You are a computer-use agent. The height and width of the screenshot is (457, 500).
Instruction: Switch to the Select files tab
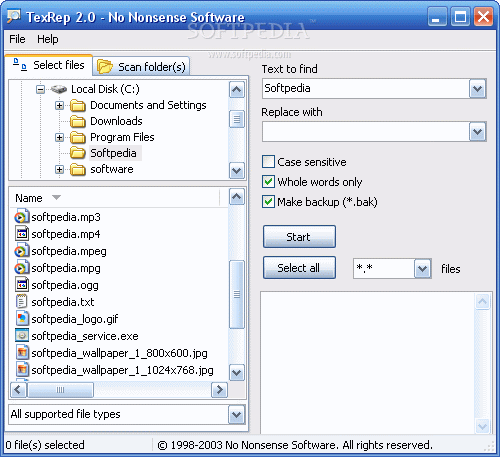[x=49, y=65]
